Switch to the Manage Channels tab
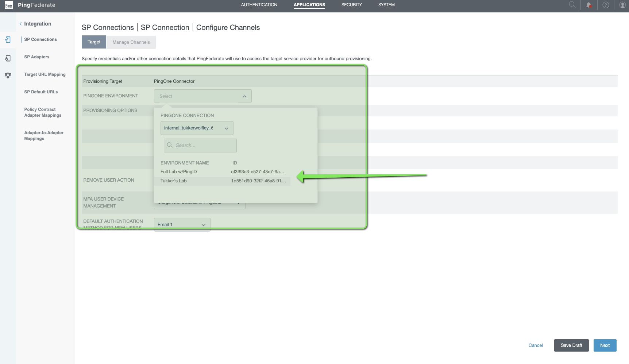 tap(131, 42)
